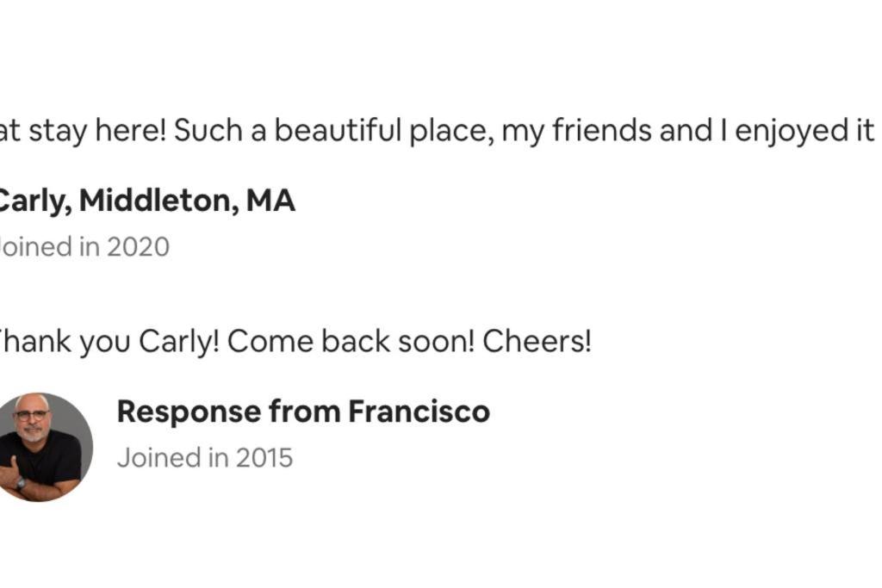Click the word "Response" in the bold heading
882x588 pixels.
(189, 412)
